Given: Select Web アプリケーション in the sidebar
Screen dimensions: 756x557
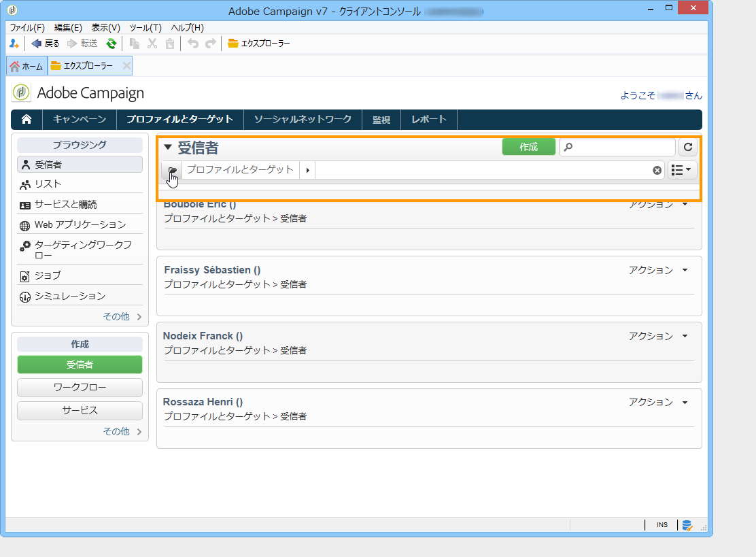Looking at the screenshot, I should pyautogui.click(x=80, y=224).
